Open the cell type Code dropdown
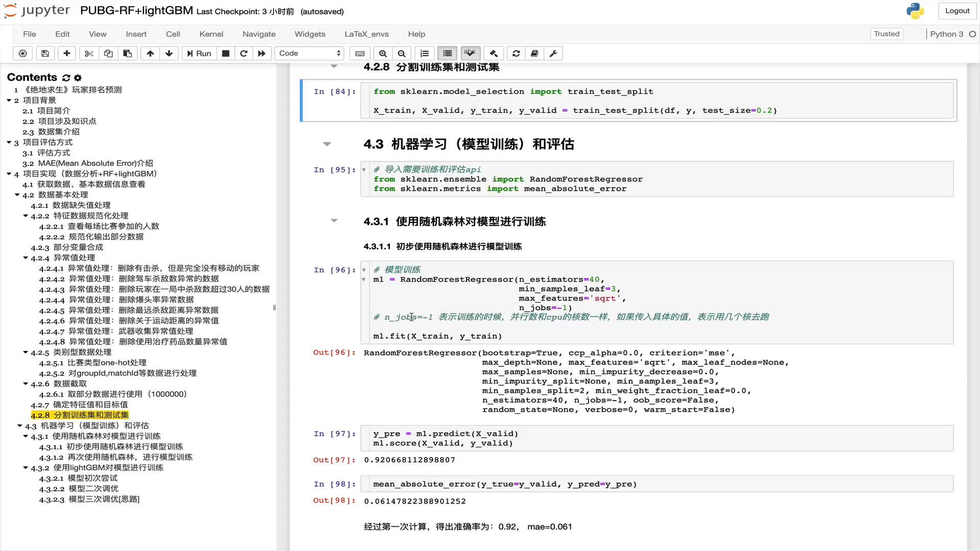 [x=309, y=53]
